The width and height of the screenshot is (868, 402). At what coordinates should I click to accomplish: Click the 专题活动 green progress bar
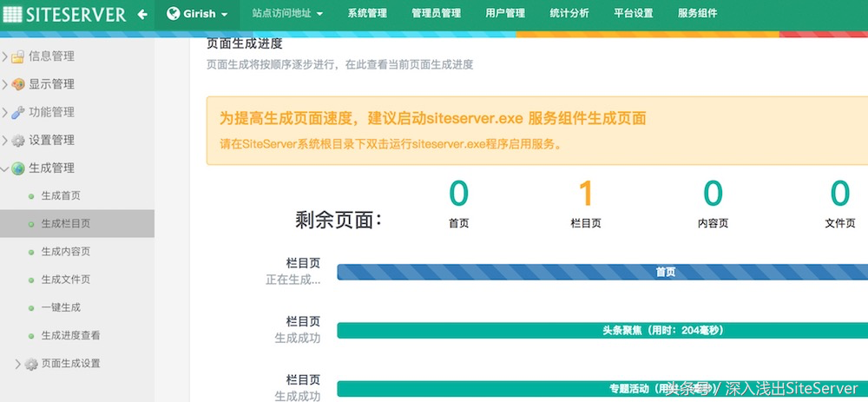tap(602, 389)
